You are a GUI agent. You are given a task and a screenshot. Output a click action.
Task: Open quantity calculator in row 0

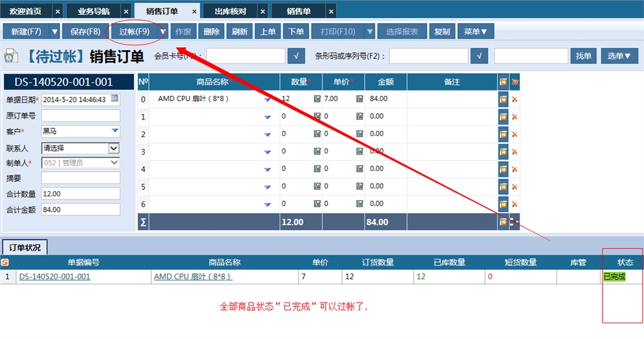click(317, 99)
